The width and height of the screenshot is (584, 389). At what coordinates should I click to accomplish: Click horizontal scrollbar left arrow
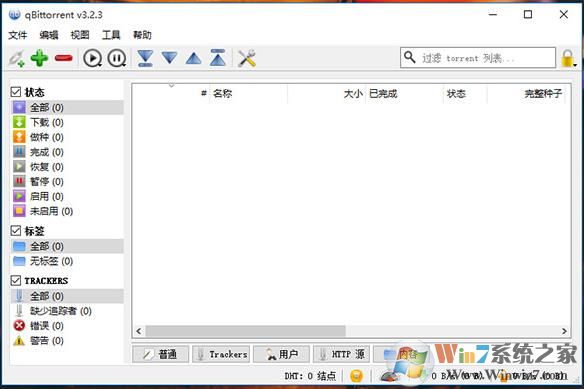pos(139,331)
